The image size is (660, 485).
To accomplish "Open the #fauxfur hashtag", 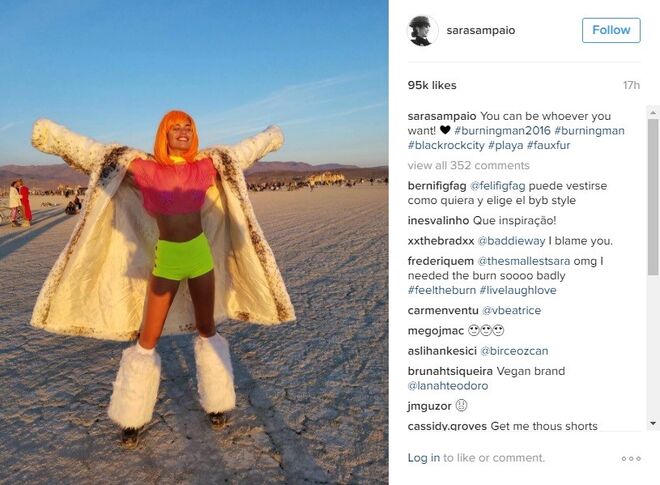I will pos(548,145).
